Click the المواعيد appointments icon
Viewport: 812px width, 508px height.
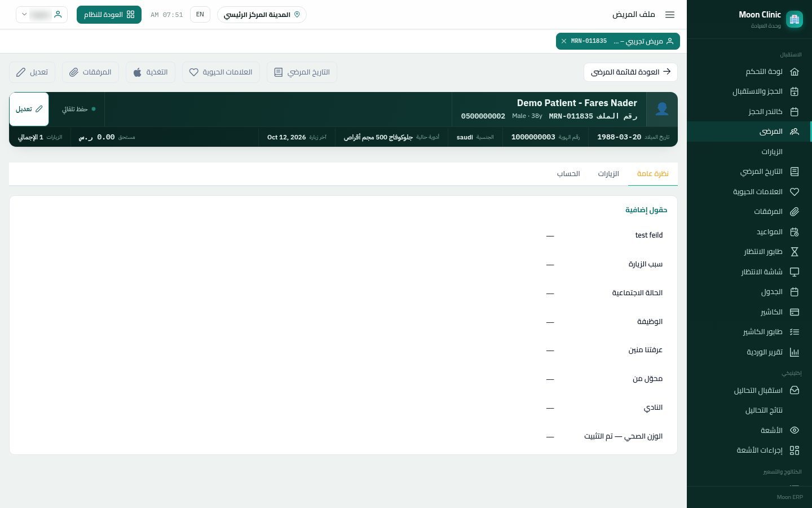(795, 232)
